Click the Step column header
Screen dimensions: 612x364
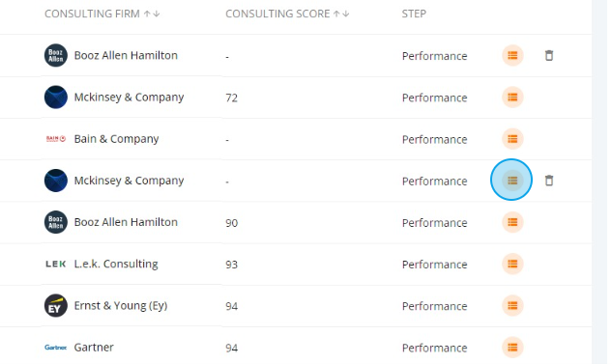click(x=414, y=14)
